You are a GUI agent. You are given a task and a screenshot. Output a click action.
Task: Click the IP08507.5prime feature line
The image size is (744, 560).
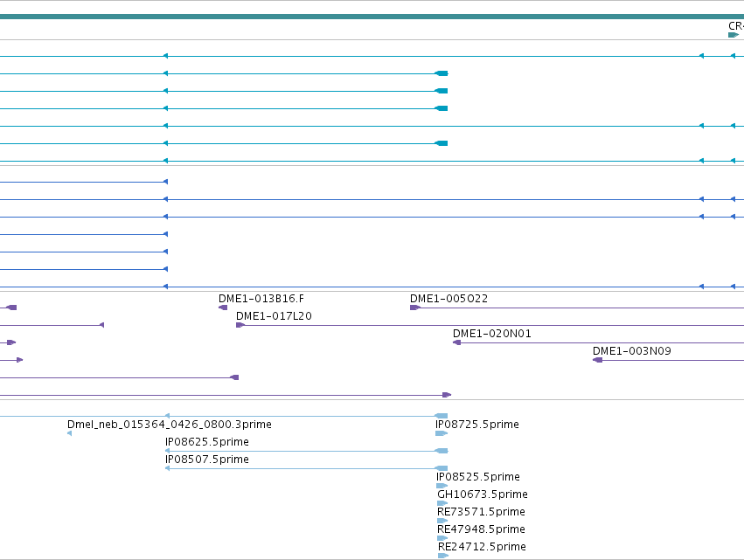point(306,468)
